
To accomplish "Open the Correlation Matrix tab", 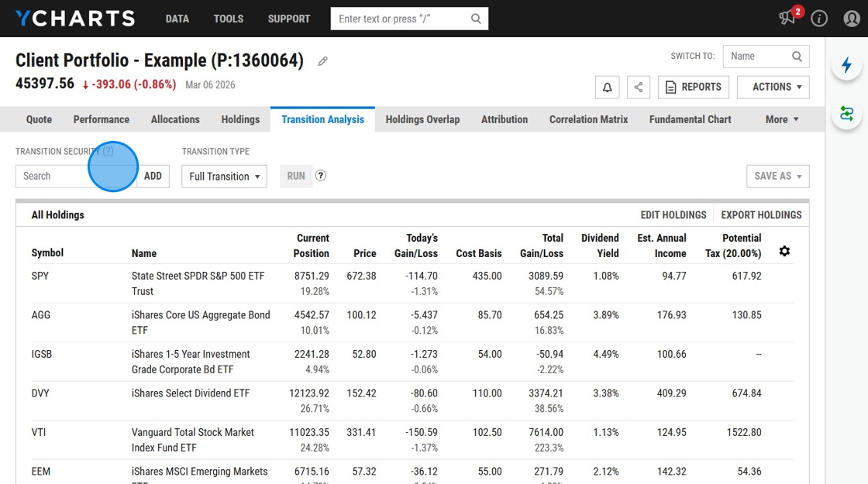I will coord(588,119).
